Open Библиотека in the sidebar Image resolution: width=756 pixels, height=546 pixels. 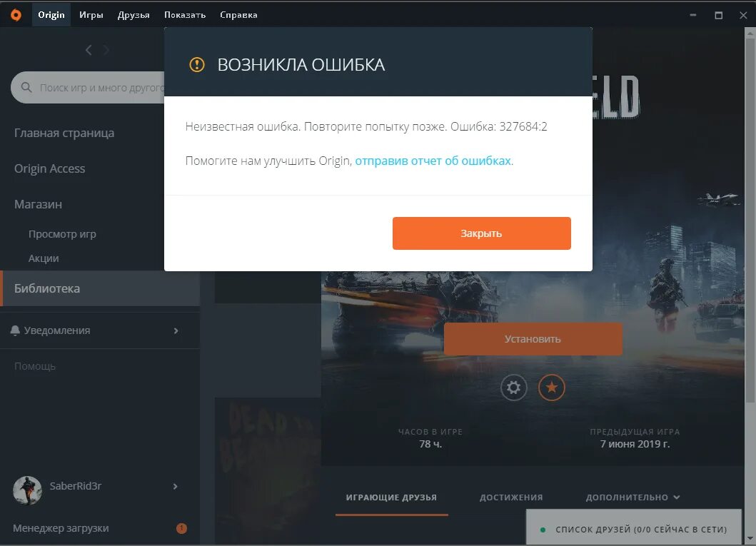100,288
